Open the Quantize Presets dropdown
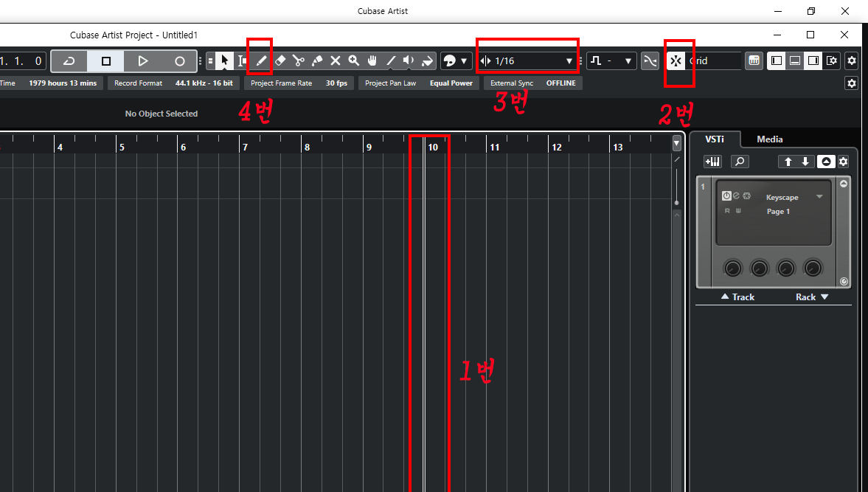The image size is (868, 492). pos(611,61)
